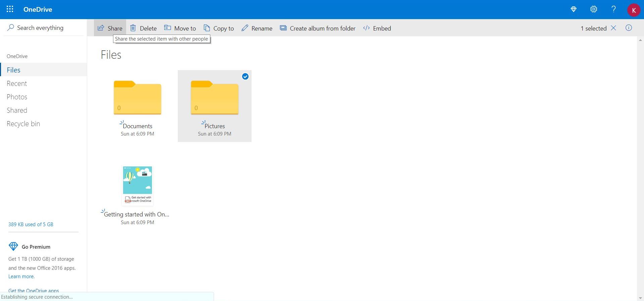Open the Premium diamond icon in header

(574, 9)
